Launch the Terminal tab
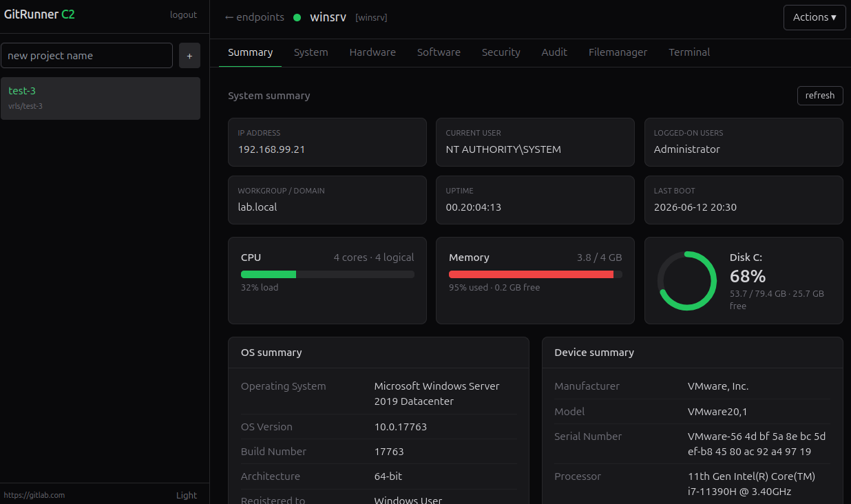 tap(689, 52)
